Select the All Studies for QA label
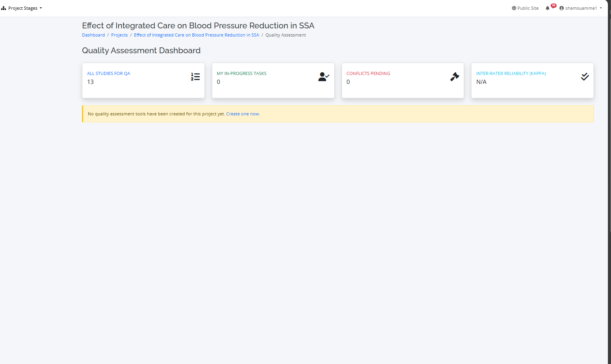This screenshot has width=611, height=364. (108, 73)
